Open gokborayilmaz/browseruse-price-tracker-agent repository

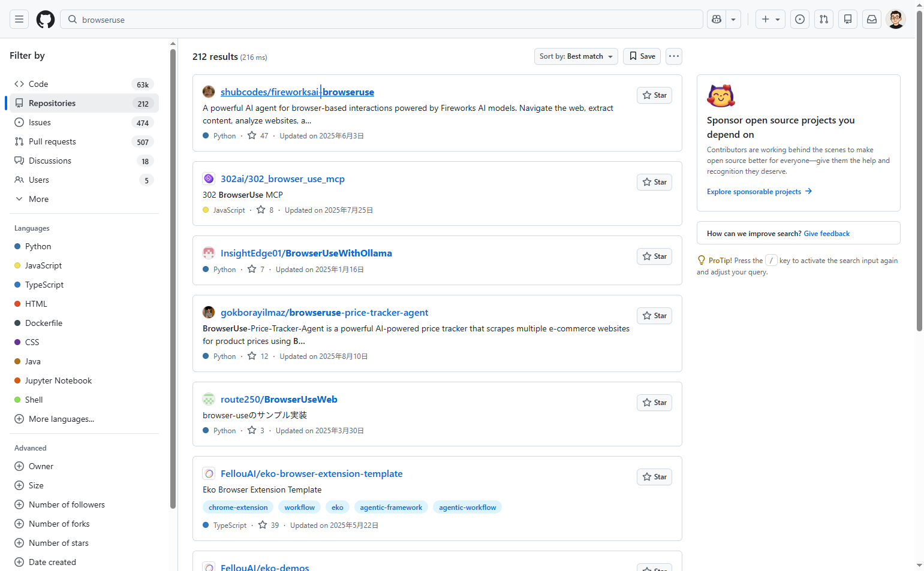pyautogui.click(x=324, y=312)
